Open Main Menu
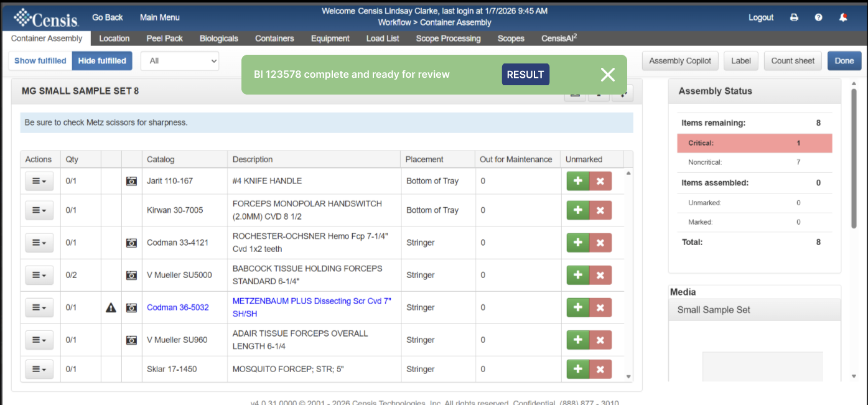The image size is (868, 405). [160, 17]
